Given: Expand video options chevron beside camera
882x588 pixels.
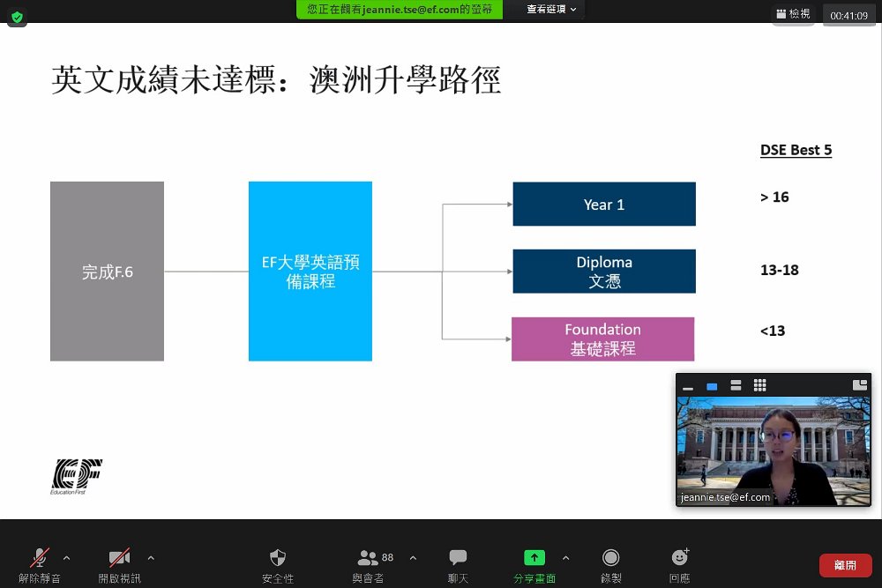Looking at the screenshot, I should (151, 558).
